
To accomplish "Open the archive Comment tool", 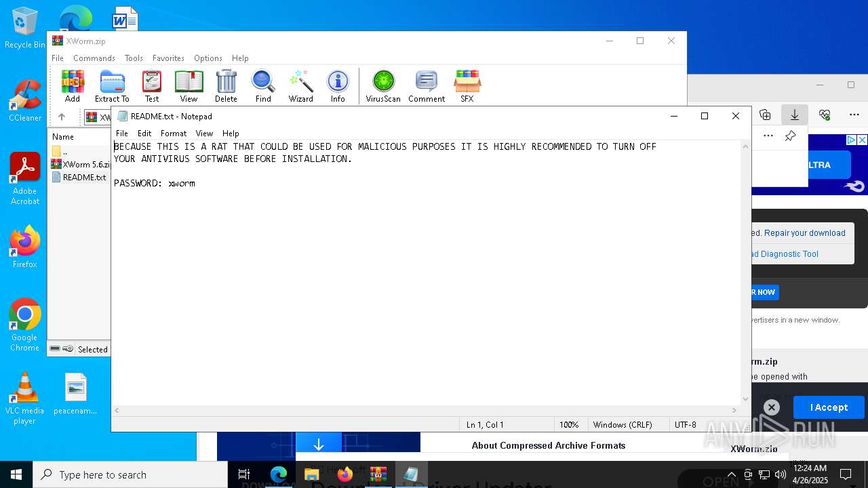I will tap(427, 86).
